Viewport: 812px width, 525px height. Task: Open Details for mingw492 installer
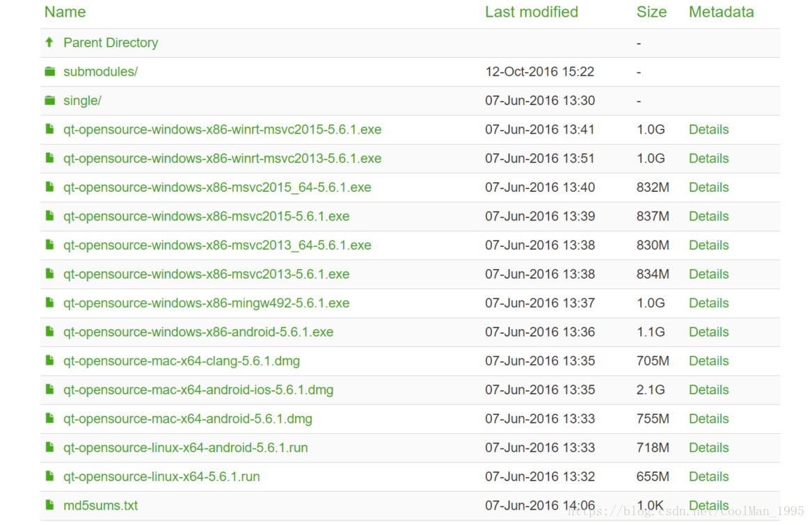[x=708, y=303]
